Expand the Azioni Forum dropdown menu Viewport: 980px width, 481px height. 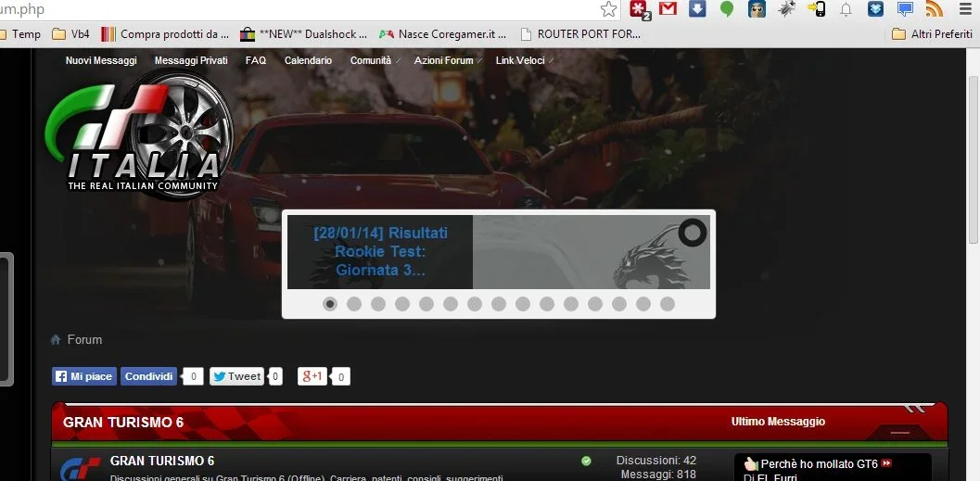tap(448, 60)
